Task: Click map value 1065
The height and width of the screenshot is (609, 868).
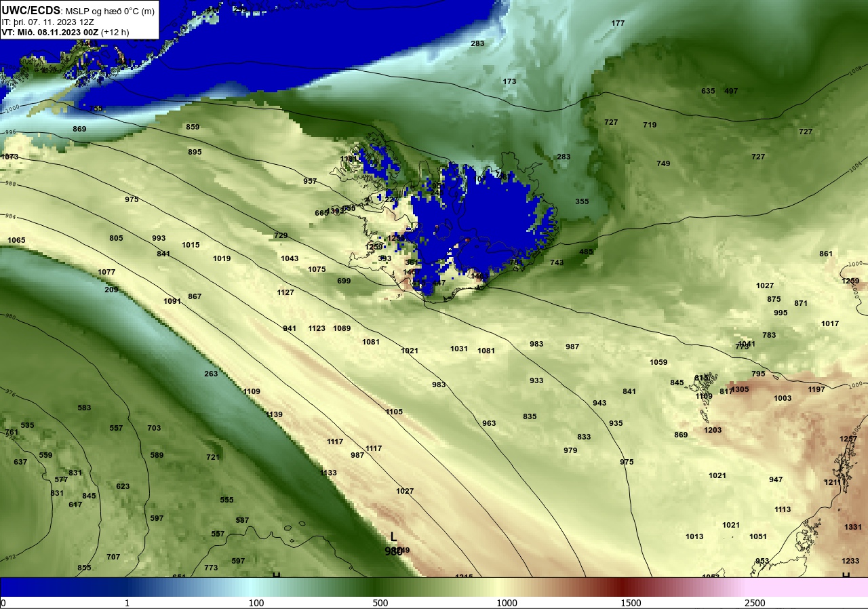Action: (x=16, y=240)
